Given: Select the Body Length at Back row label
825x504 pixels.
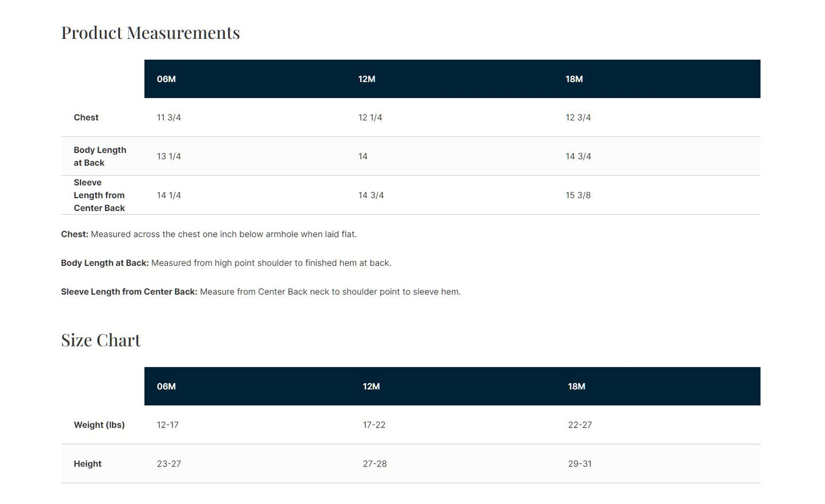Looking at the screenshot, I should tap(100, 156).
